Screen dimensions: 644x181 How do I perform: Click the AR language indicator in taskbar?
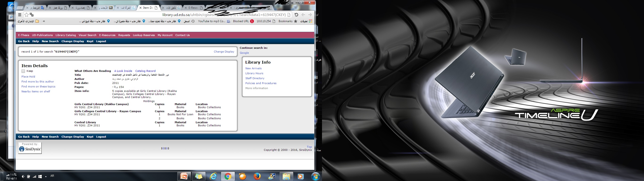(52, 176)
